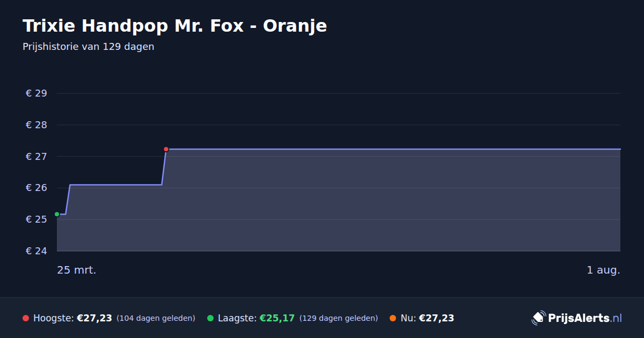Select the green lowest-point marker on the chart
The width and height of the screenshot is (644, 338).
click(x=57, y=214)
